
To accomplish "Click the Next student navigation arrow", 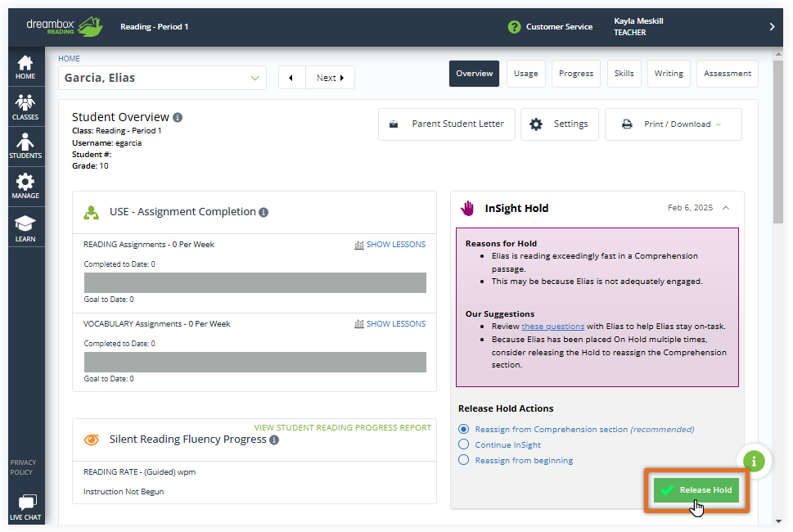I will [x=329, y=76].
